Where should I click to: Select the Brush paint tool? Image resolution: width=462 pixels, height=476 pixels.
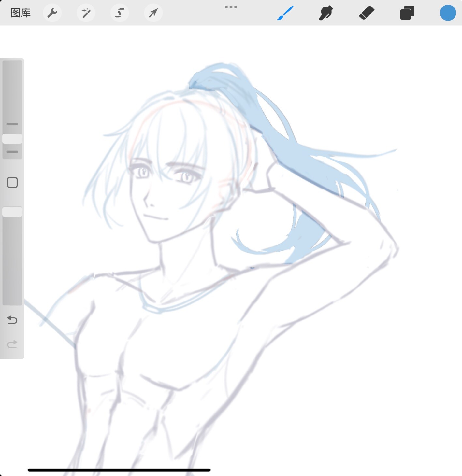(285, 13)
